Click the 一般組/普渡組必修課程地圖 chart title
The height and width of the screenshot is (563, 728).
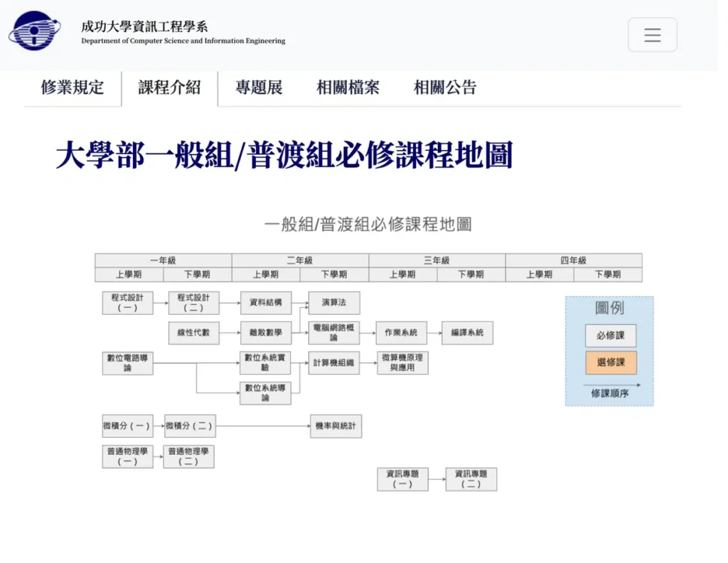tap(368, 224)
